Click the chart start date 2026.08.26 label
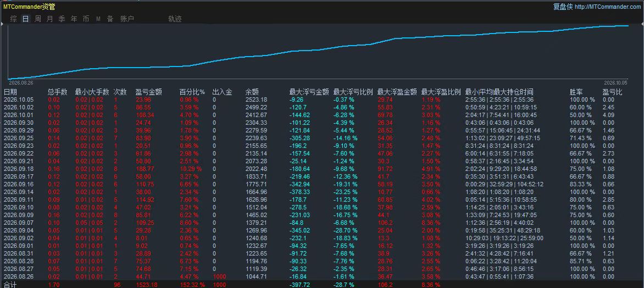Screen dimensions: 644x288 click(20, 82)
